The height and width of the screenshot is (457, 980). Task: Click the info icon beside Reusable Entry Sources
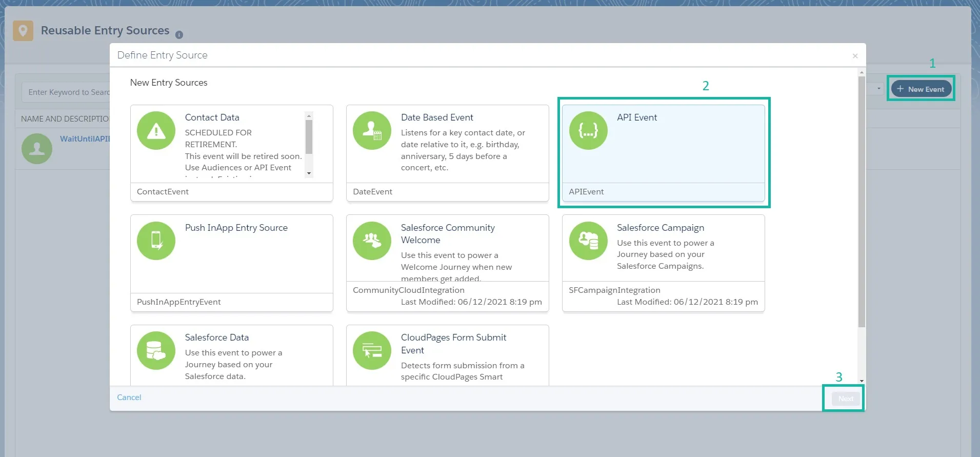179,35
